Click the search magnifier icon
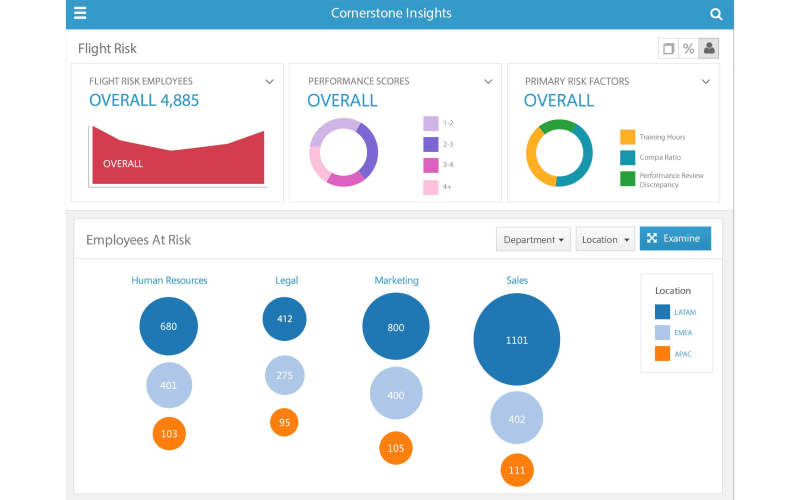The image size is (800, 500). coord(716,14)
